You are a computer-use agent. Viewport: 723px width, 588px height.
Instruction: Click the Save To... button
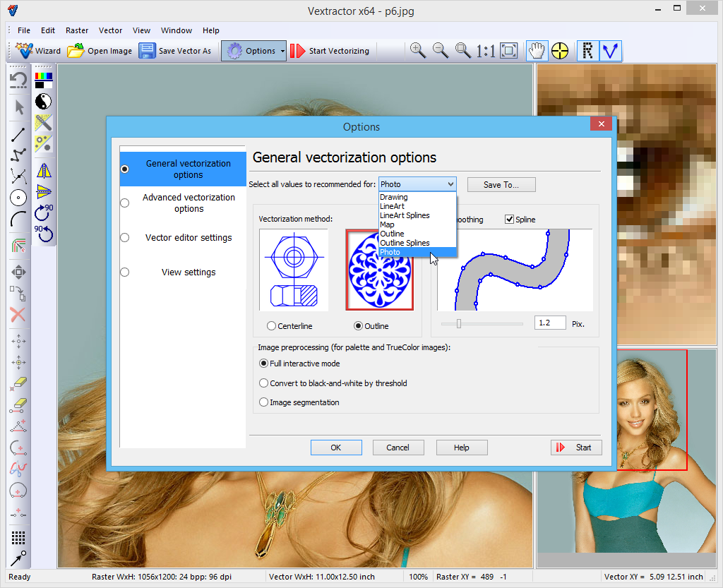[x=501, y=184]
